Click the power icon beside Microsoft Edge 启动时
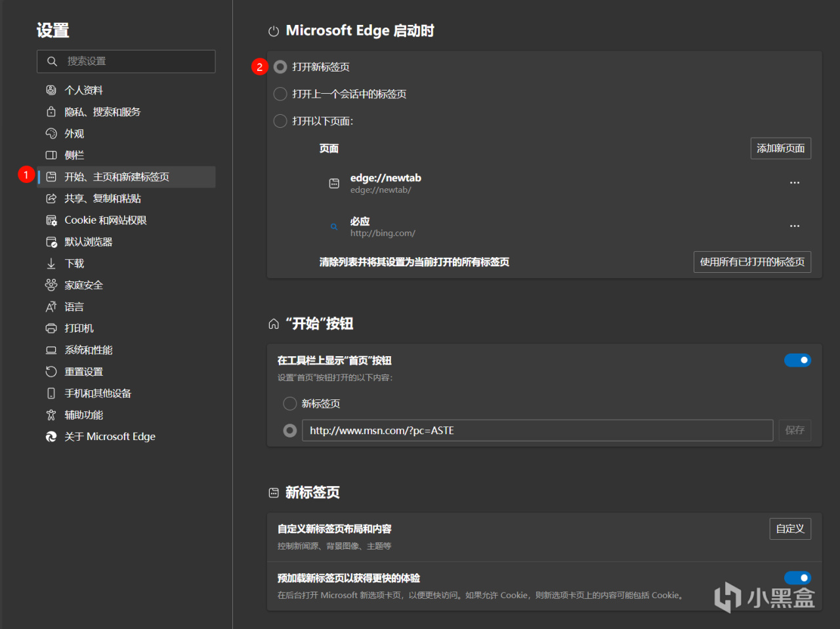Screen dimensions: 840x629 coord(274,31)
